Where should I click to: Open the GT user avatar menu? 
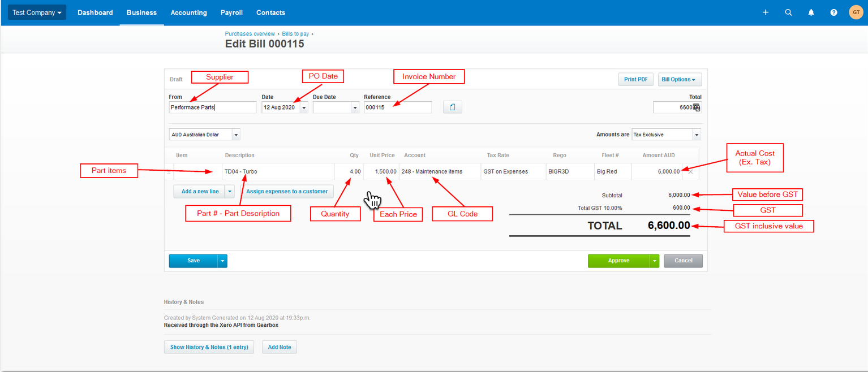(x=856, y=12)
